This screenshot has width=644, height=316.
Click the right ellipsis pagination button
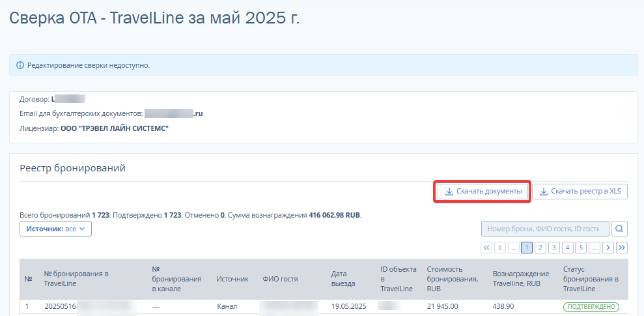[x=595, y=248]
